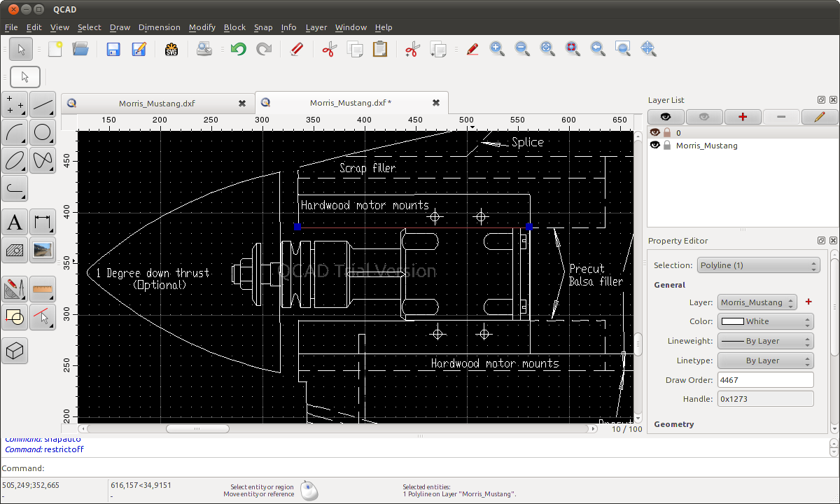This screenshot has height=504, width=840.
Task: Click the Handle field showing 0x1273
Action: point(766,399)
